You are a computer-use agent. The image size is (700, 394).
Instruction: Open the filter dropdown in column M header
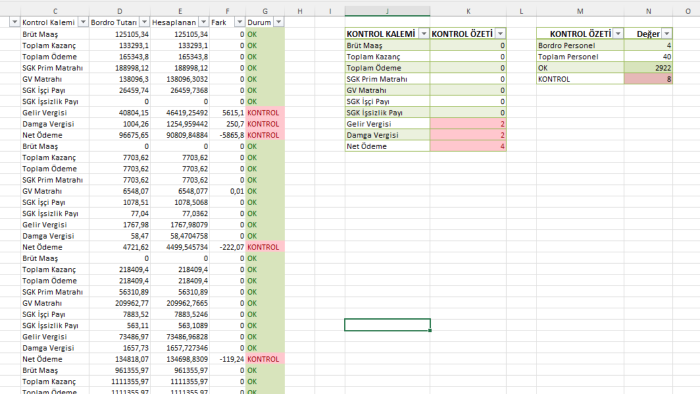(618, 33)
